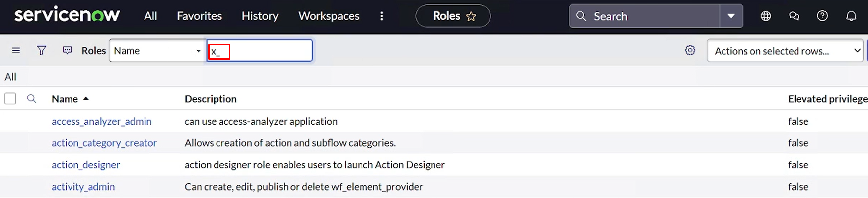Click the All breadcrumb filter
This screenshot has height=198, width=868.
pyautogui.click(x=10, y=77)
